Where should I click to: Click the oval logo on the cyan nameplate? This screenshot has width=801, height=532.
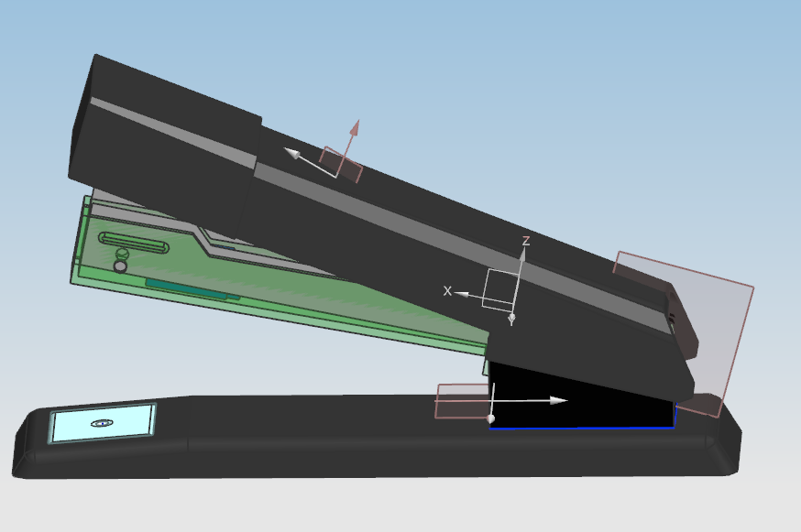(x=103, y=421)
